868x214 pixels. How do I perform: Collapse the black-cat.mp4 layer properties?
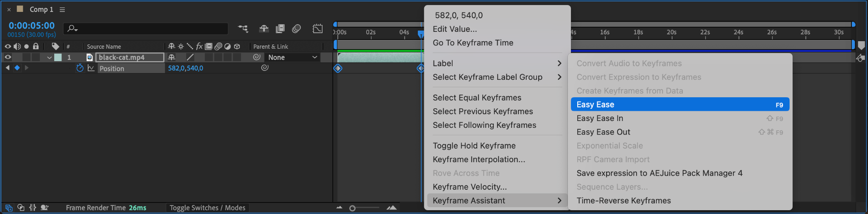[50, 57]
